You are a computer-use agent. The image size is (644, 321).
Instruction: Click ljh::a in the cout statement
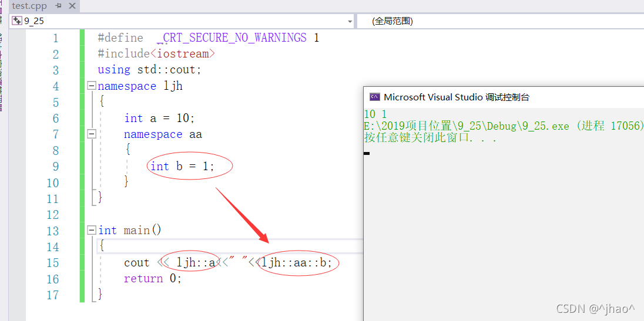196,263
